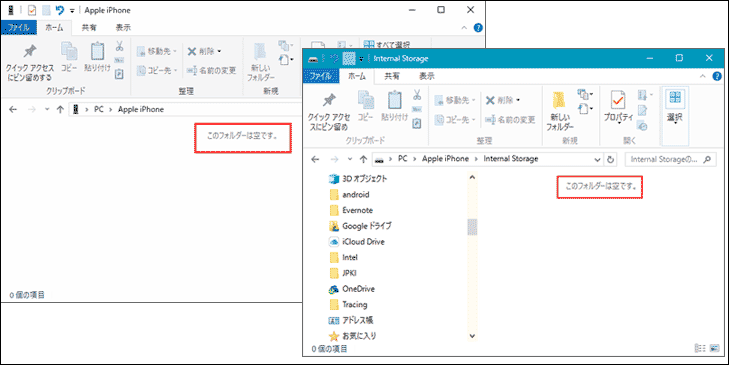Screen dimensions: 729x365
Task: Click edit icon in Internal Storage open group
Action: pyautogui.click(x=643, y=110)
